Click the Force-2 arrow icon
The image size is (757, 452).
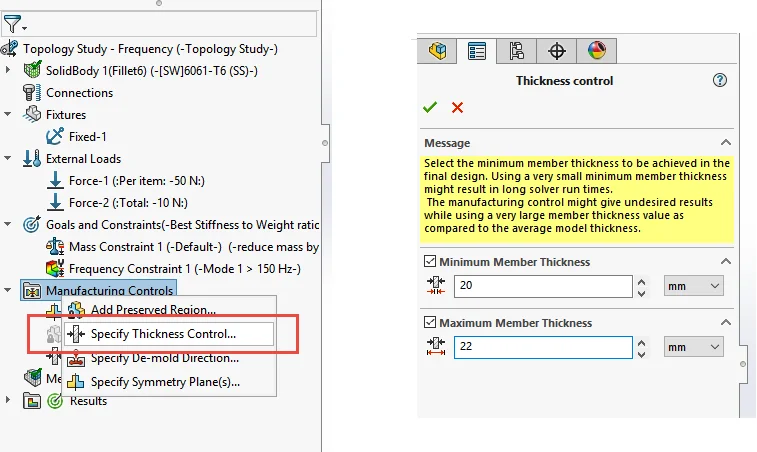click(x=55, y=202)
